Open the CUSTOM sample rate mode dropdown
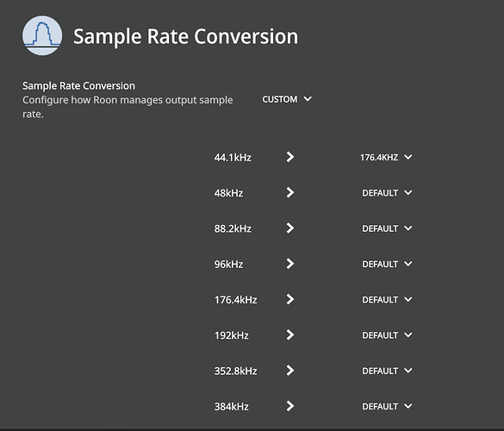The height and width of the screenshot is (431, 504). 287,99
